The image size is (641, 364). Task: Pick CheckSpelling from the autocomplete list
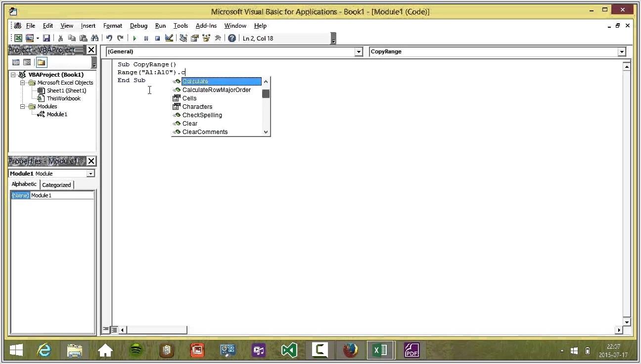(x=217, y=115)
